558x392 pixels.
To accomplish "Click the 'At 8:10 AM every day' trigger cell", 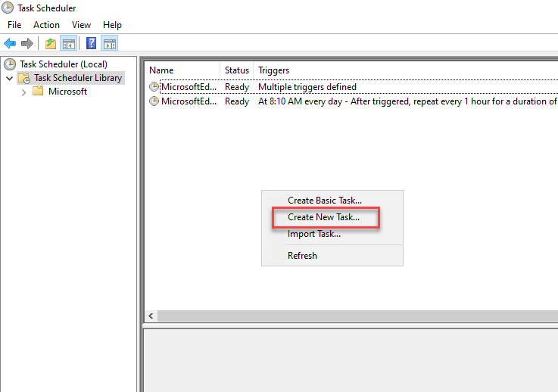I will 407,101.
